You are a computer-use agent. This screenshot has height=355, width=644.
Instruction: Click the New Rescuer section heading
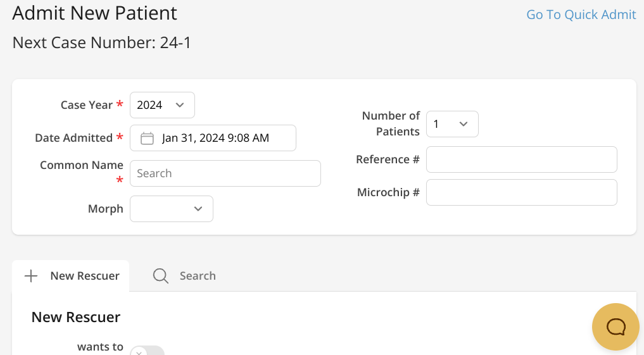pos(76,317)
